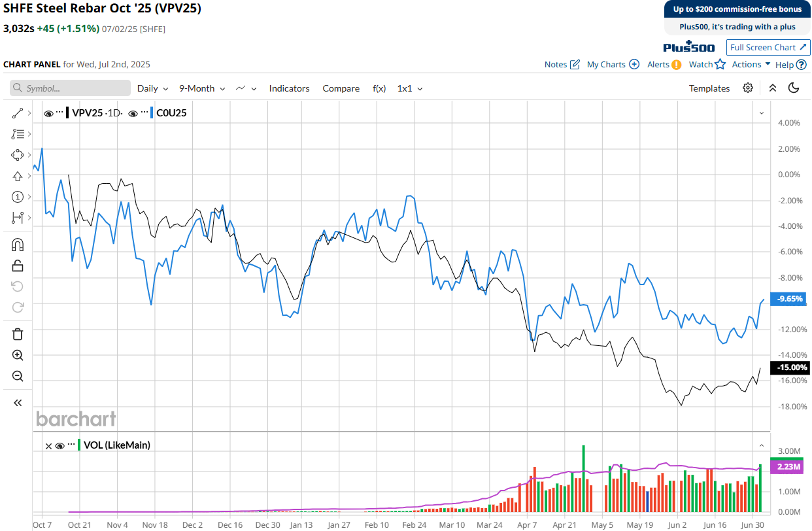Toggle visibility of VPV25 series
The height and width of the screenshot is (531, 812).
(48, 113)
